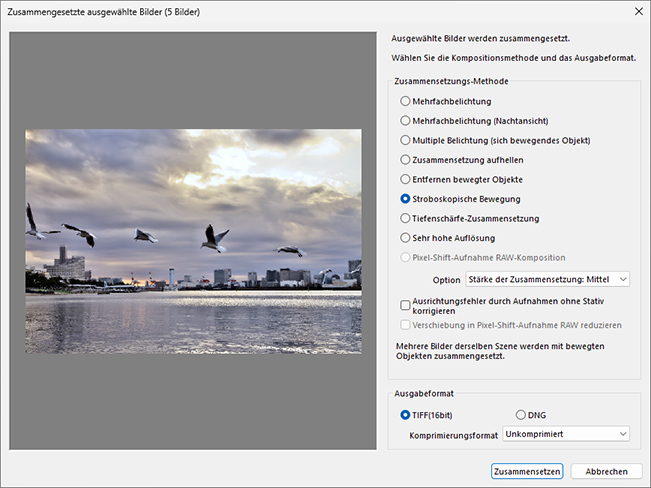Click the Unkomprimiert dropdown arrow
Image resolution: width=651 pixels, height=488 pixels.
click(623, 434)
